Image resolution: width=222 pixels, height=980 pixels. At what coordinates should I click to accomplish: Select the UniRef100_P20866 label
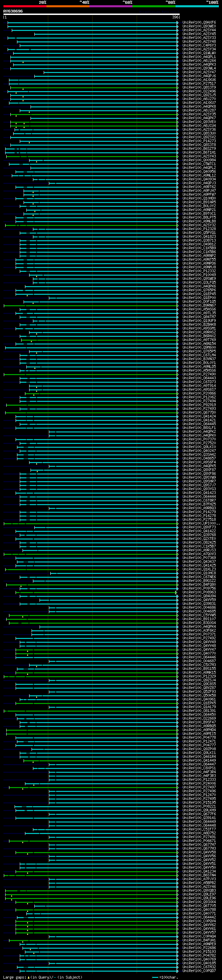coord(199,394)
